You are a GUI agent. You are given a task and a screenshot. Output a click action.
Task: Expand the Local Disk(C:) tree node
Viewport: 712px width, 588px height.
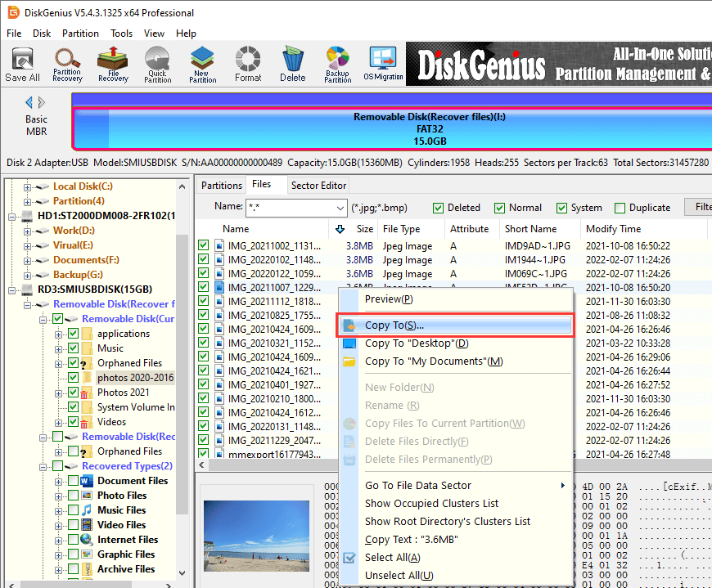click(28, 186)
